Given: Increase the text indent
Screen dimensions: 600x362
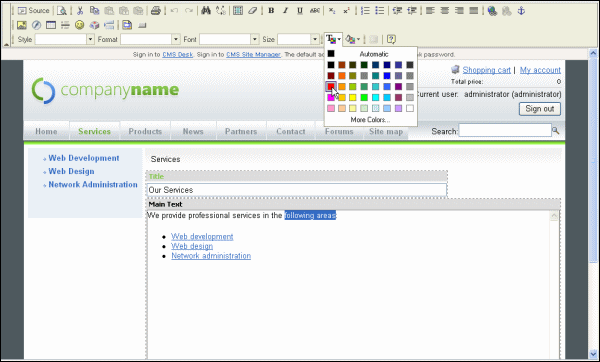Looking at the screenshot, I should pyautogui.click(x=412, y=11).
